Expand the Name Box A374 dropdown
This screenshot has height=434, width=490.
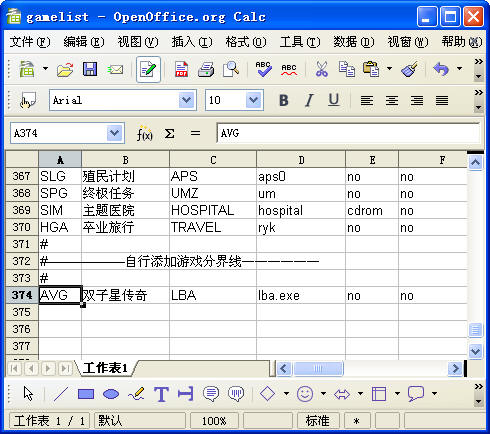click(114, 133)
